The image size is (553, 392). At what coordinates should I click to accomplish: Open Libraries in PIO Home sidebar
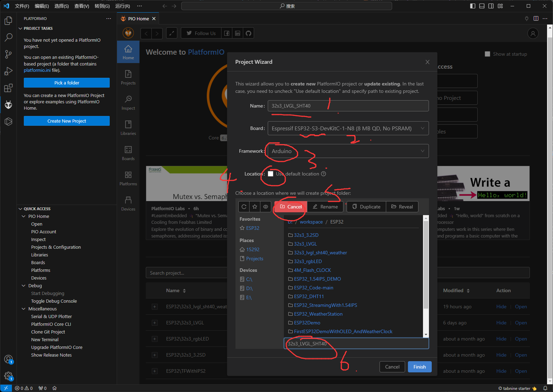click(128, 128)
